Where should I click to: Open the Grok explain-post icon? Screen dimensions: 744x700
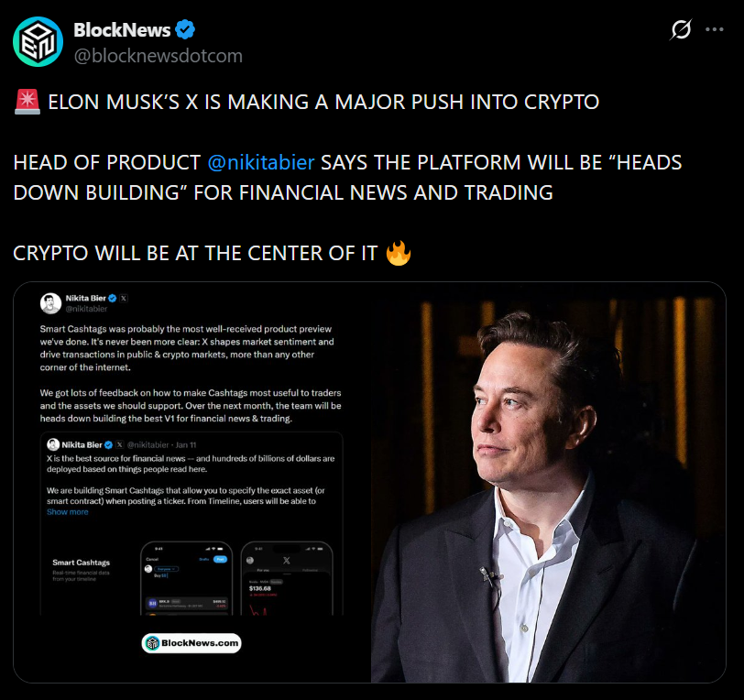(x=681, y=29)
